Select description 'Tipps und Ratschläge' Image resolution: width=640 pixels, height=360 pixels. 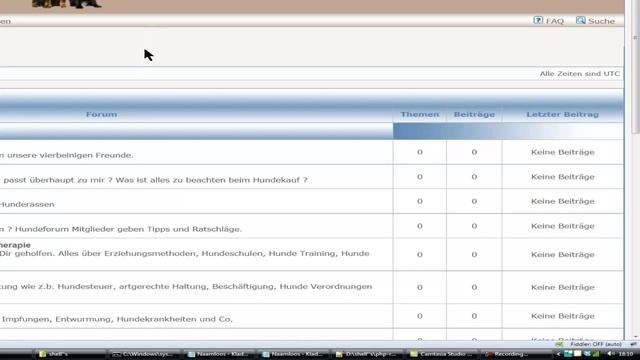pos(121,229)
